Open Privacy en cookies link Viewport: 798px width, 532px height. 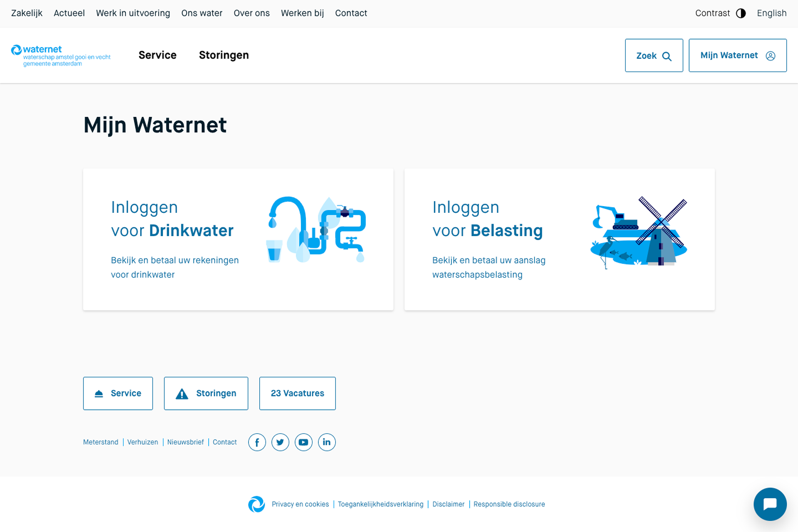[x=300, y=504]
